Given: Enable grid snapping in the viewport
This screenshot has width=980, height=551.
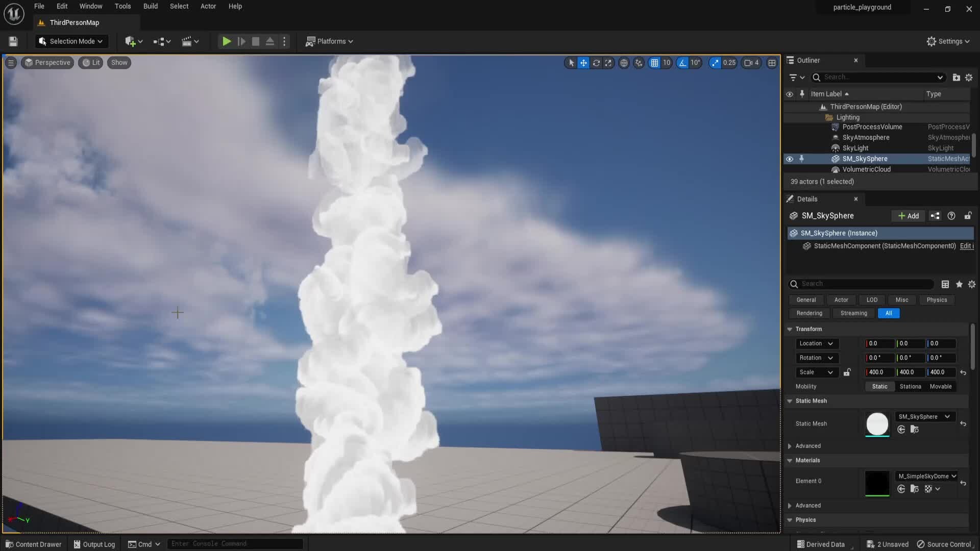Looking at the screenshot, I should 656,63.
